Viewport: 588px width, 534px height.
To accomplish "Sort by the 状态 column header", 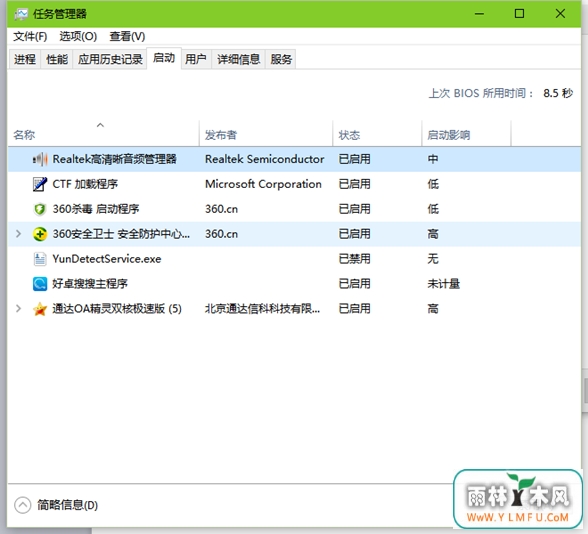I will coord(377,135).
